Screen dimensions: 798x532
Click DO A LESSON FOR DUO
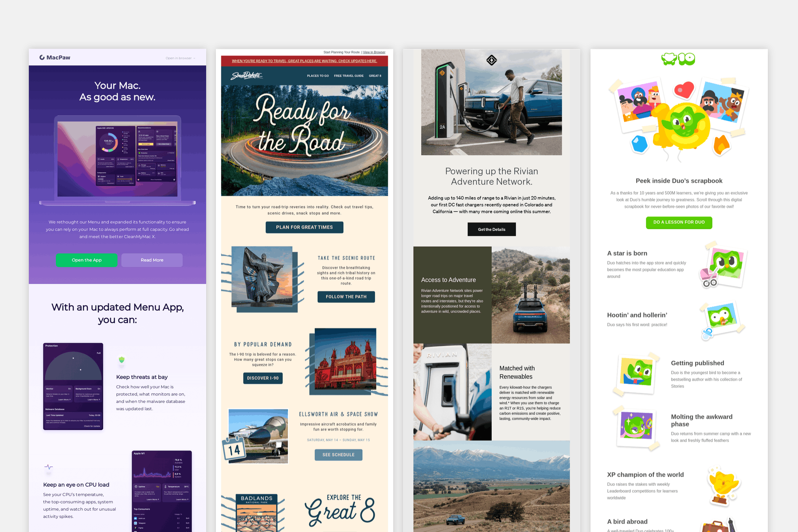click(678, 223)
